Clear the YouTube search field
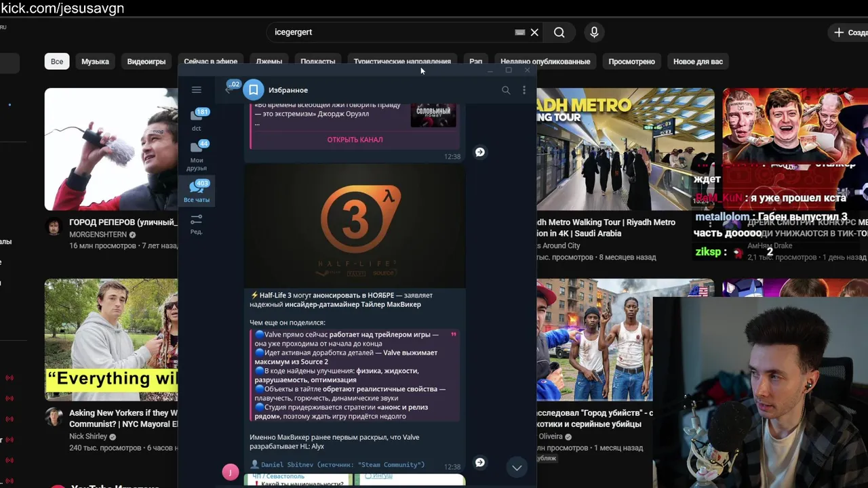 [x=534, y=32]
